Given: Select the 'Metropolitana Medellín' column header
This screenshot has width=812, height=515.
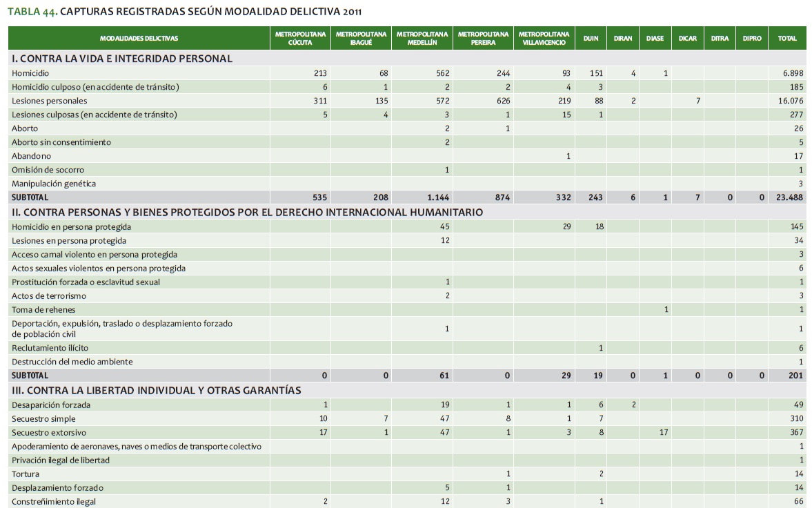Looking at the screenshot, I should (422, 39).
